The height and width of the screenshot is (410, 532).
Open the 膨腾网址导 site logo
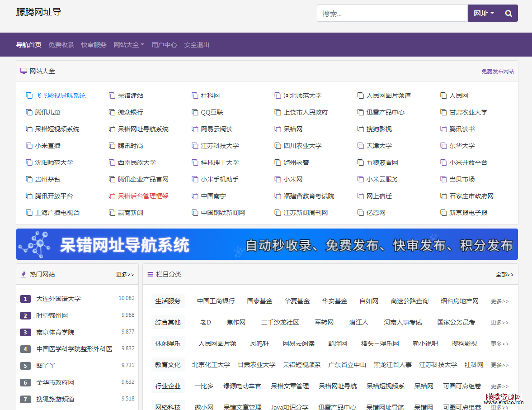[39, 12]
